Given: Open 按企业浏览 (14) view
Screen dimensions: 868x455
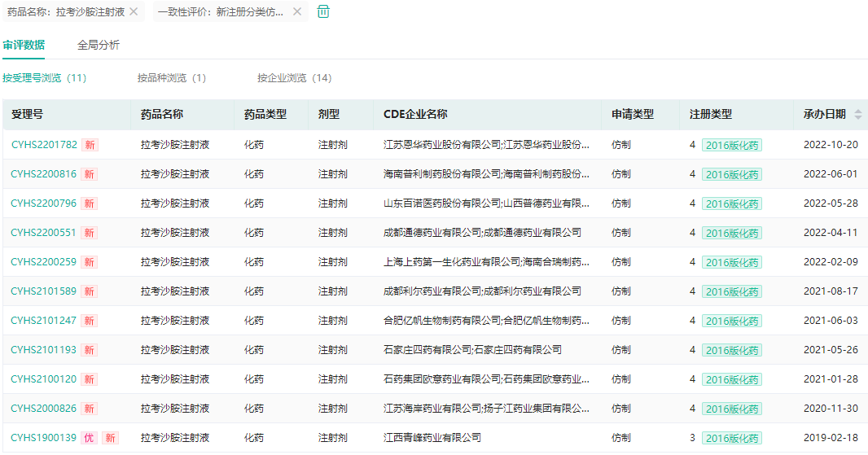Looking at the screenshot, I should pos(294,78).
